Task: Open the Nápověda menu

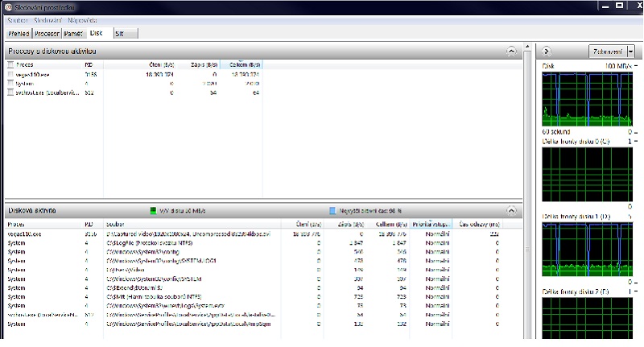Action: click(84, 19)
